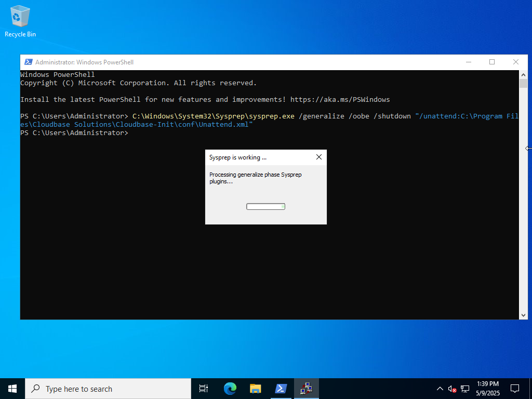This screenshot has height=399, width=532.
Task: Click the Sysprep progress bar
Action: 265,207
